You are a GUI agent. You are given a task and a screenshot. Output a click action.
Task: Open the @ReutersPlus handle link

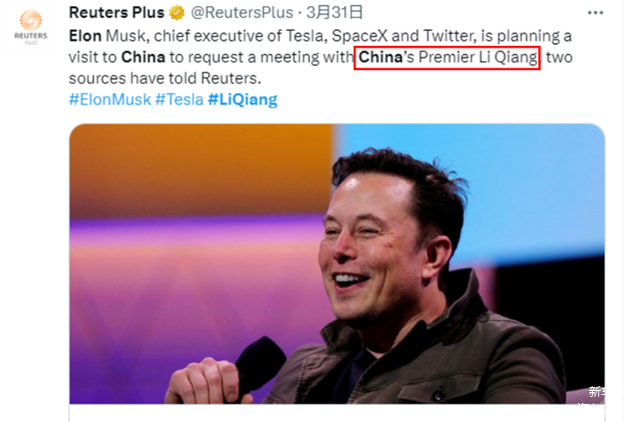tap(241, 13)
